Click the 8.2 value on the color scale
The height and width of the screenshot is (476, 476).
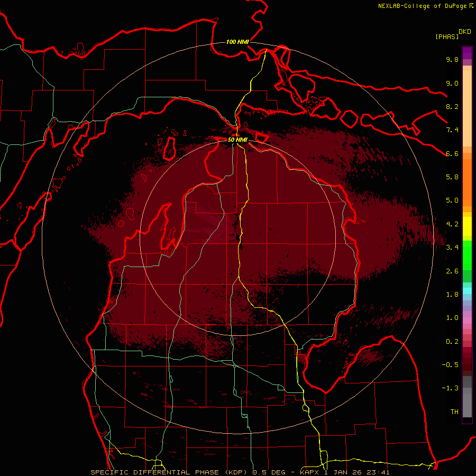coord(452,106)
